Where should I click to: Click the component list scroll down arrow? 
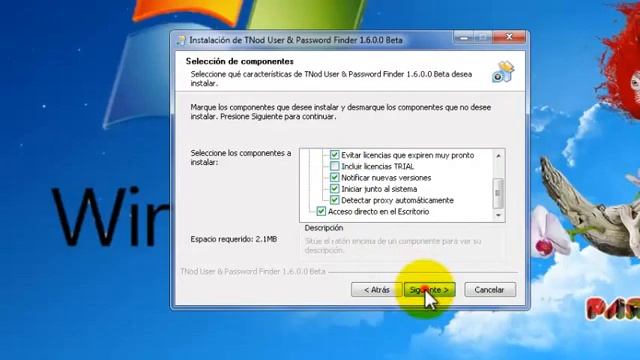[x=498, y=215]
